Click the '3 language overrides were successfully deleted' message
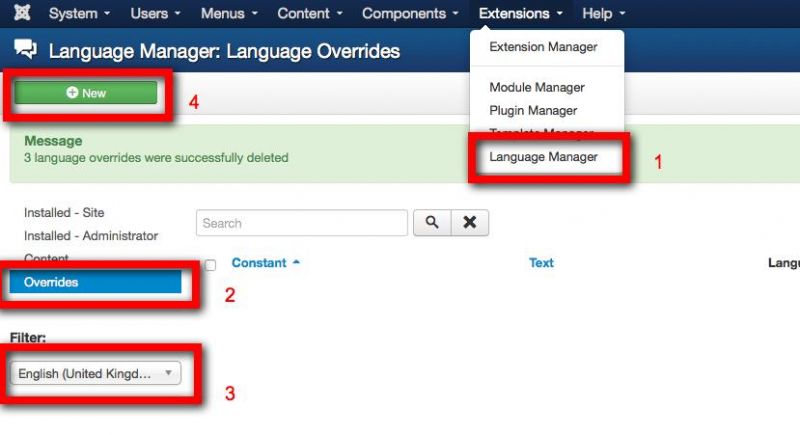800x435 pixels. click(x=156, y=158)
